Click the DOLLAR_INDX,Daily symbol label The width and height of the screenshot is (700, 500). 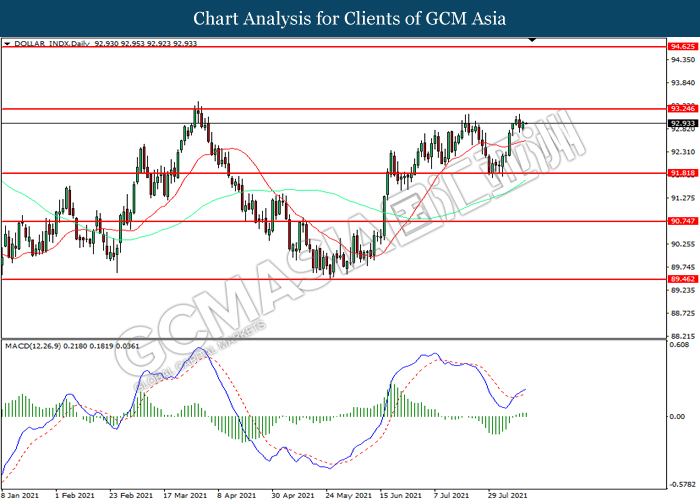click(x=50, y=45)
